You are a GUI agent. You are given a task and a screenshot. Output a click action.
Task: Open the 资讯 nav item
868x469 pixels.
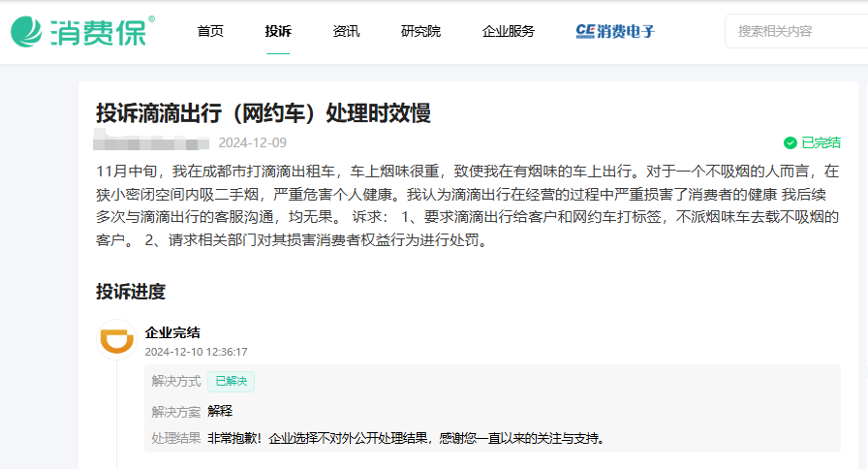346,32
